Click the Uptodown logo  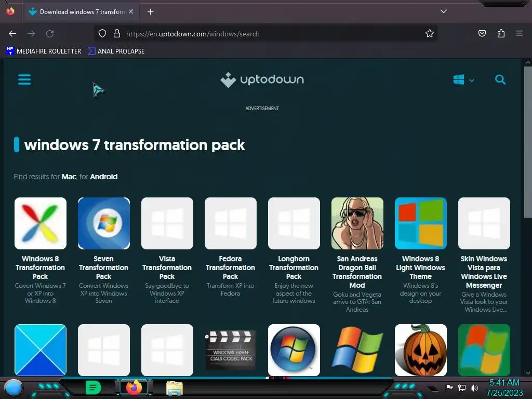tap(262, 79)
